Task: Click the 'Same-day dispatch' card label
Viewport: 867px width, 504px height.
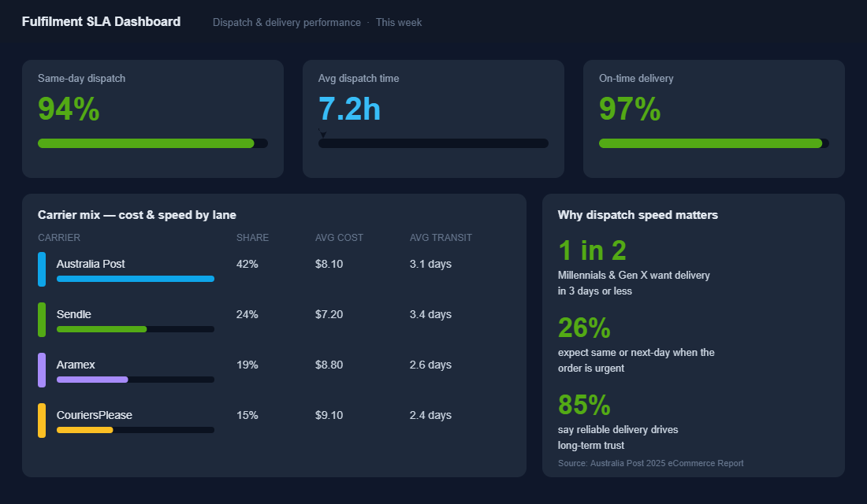Action: [x=81, y=79]
